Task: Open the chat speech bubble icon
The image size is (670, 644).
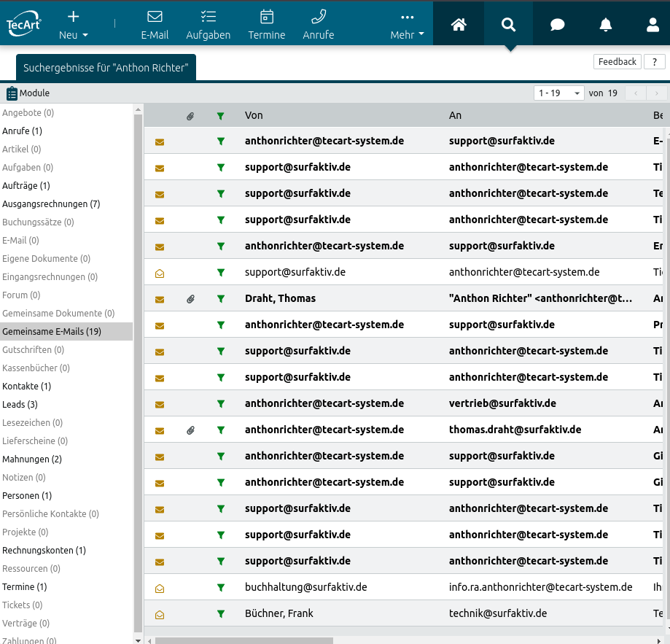Action: (558, 25)
